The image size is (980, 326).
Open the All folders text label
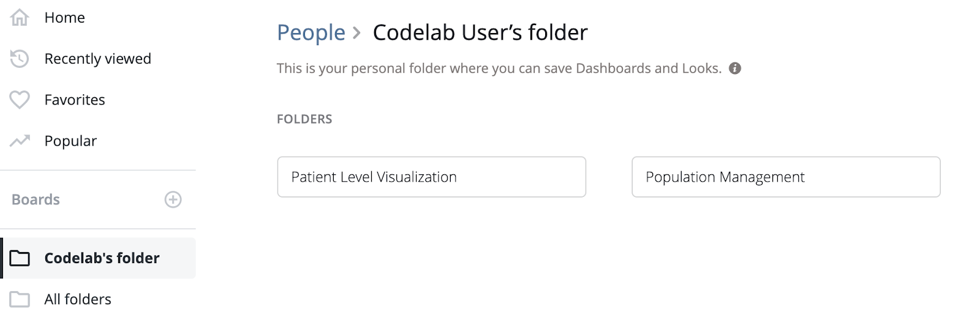78,299
